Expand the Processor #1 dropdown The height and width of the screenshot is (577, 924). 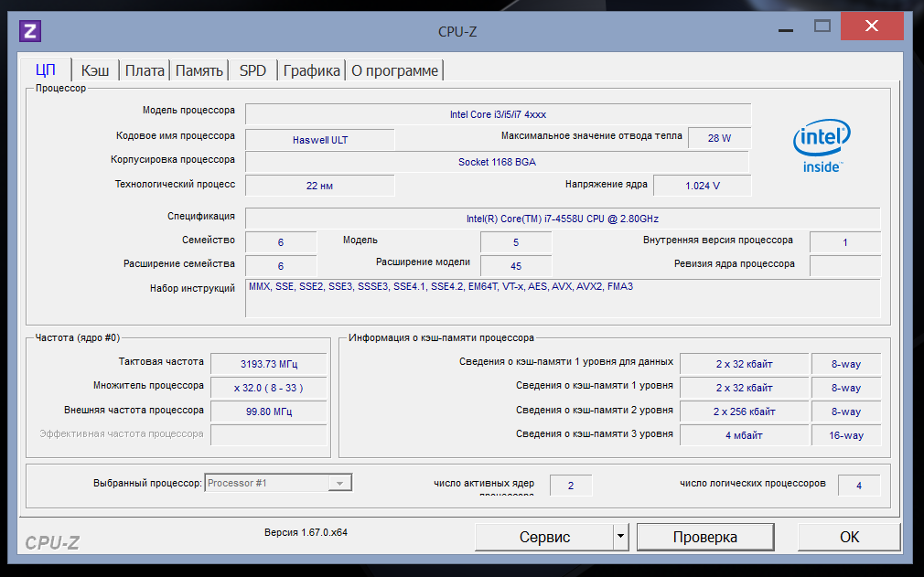point(340,483)
